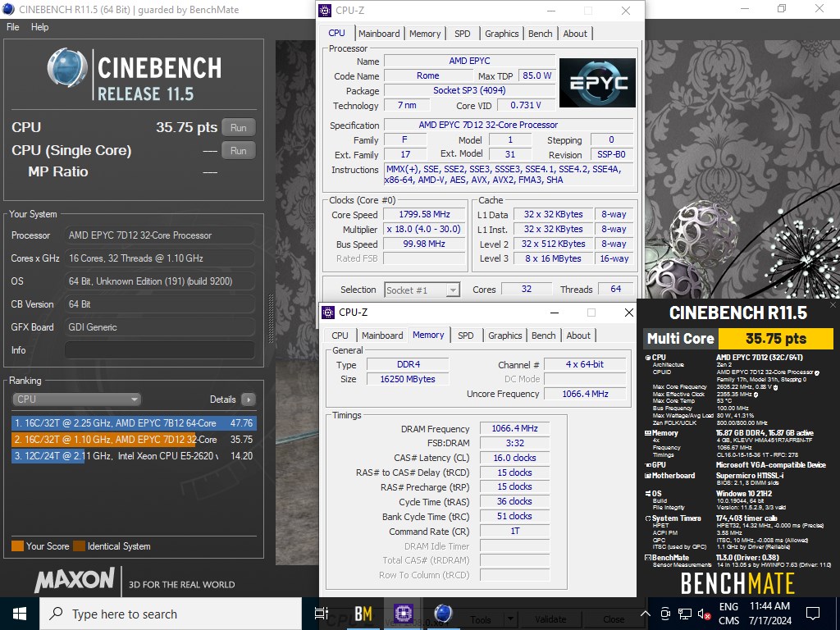
Task: Open CPU-Z from the taskbar
Action: pos(403,614)
